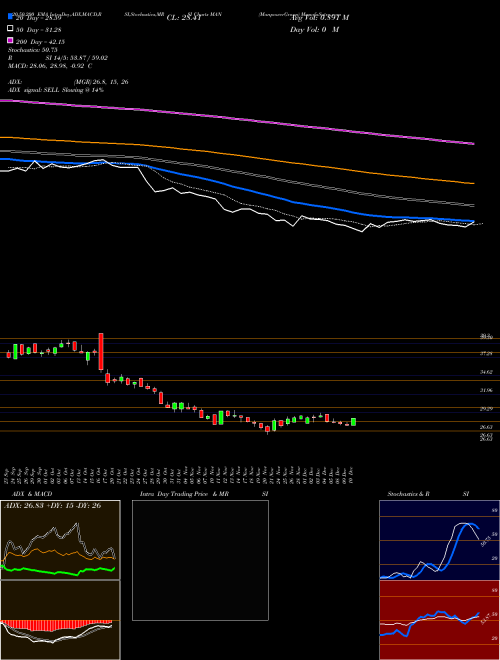Image resolution: width=500 pixels, height=660 pixels.
Task: Click the '(MGR) 26.8, 15, 26' ADX values
Action: point(101,82)
